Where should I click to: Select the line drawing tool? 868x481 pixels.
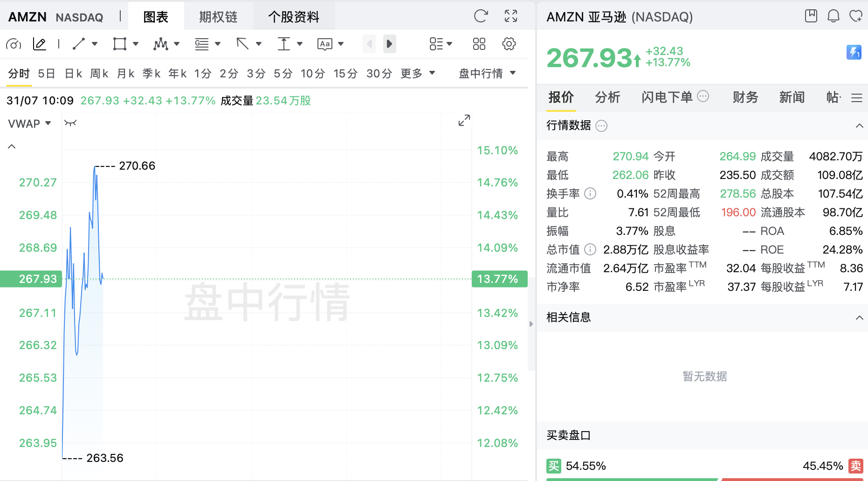pos(79,44)
